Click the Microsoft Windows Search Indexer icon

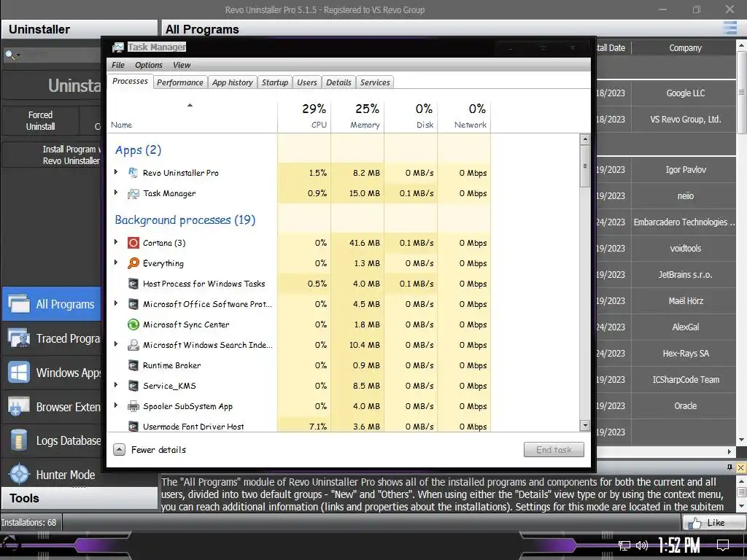coord(133,345)
